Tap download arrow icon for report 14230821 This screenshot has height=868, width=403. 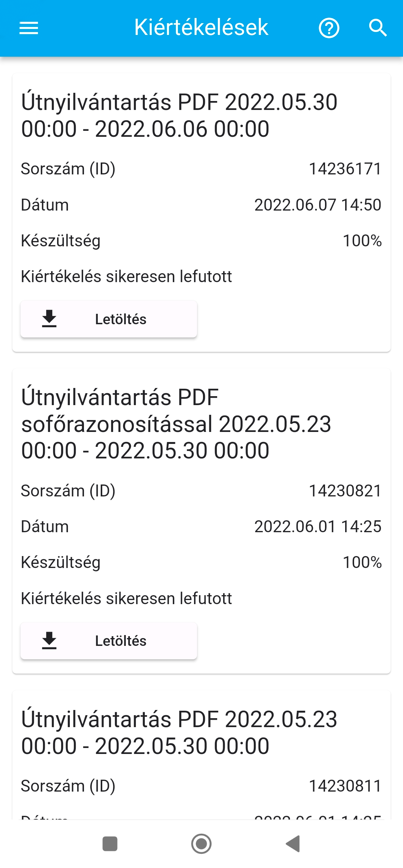pos(49,641)
